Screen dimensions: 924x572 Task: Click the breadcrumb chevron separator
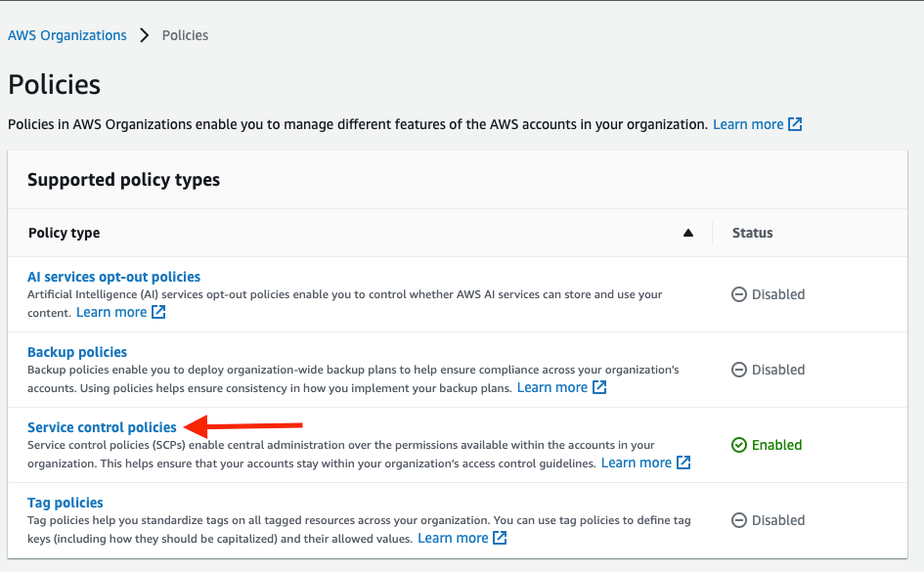(x=144, y=35)
